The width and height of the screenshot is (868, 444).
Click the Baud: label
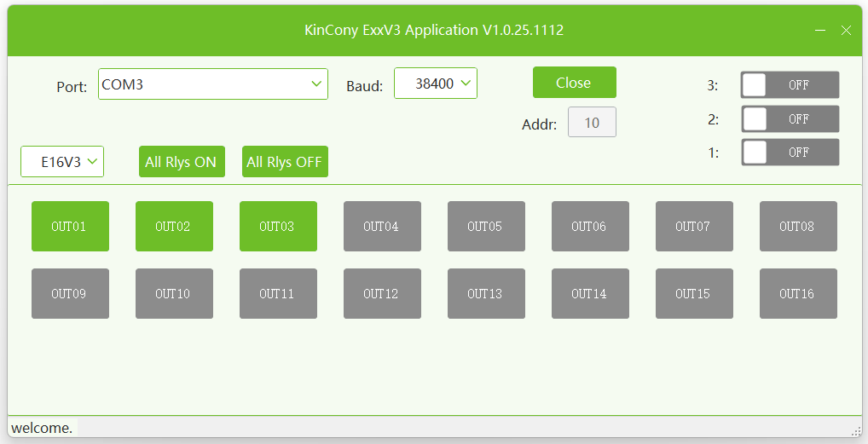click(x=364, y=86)
